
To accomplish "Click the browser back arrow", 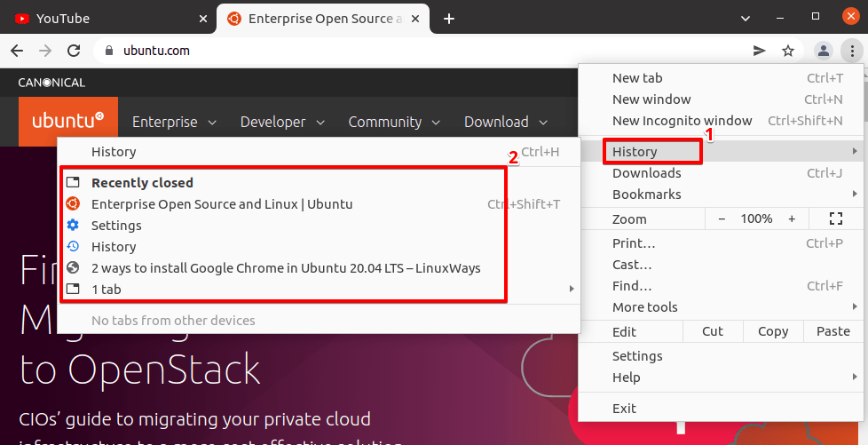I will point(17,51).
